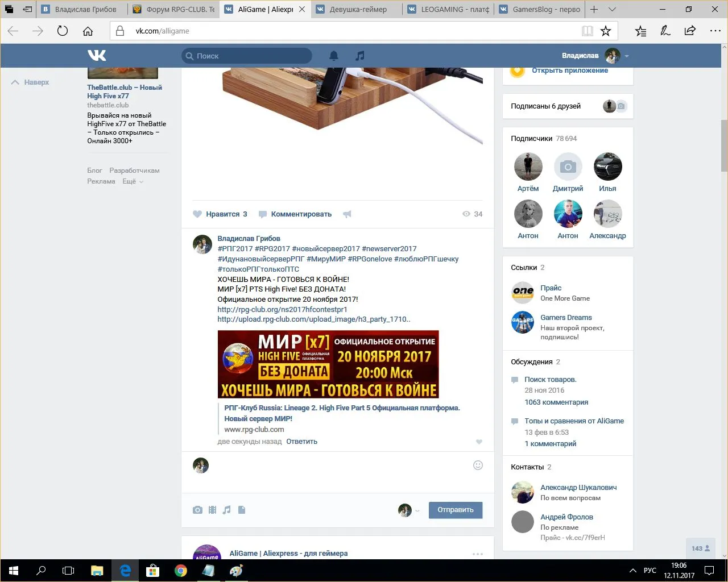Open subscriber Илья's profile picture
Viewport: 728px width, 582px height.
coord(607,167)
